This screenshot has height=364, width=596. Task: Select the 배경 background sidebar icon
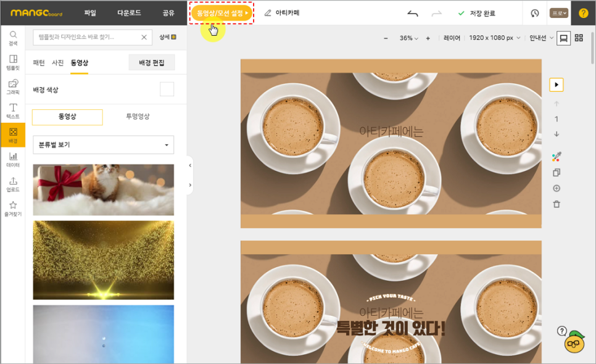[x=13, y=135]
